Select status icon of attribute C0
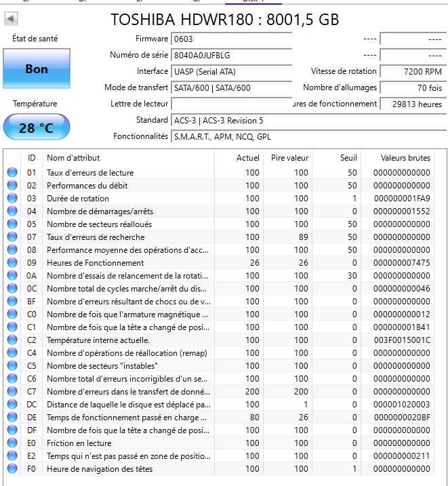Screen dimensions: 448x486 point(12,314)
